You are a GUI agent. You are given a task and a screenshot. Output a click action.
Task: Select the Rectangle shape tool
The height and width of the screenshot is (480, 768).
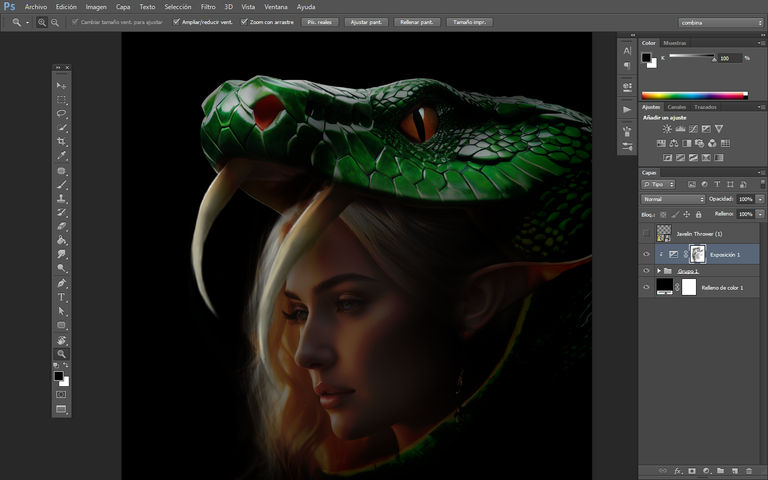pyautogui.click(x=61, y=325)
